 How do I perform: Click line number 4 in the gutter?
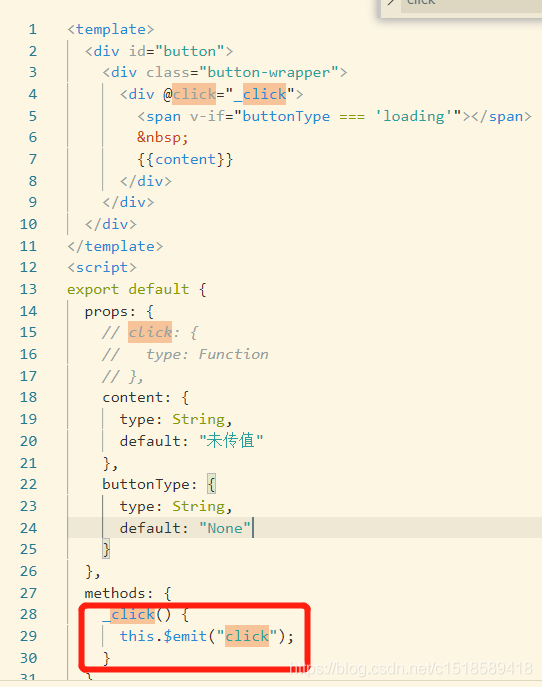(33, 94)
